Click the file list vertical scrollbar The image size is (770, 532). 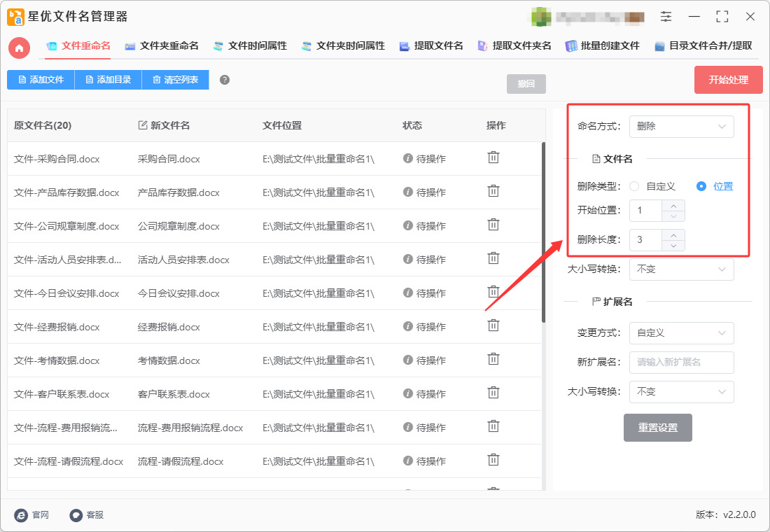pyautogui.click(x=544, y=232)
